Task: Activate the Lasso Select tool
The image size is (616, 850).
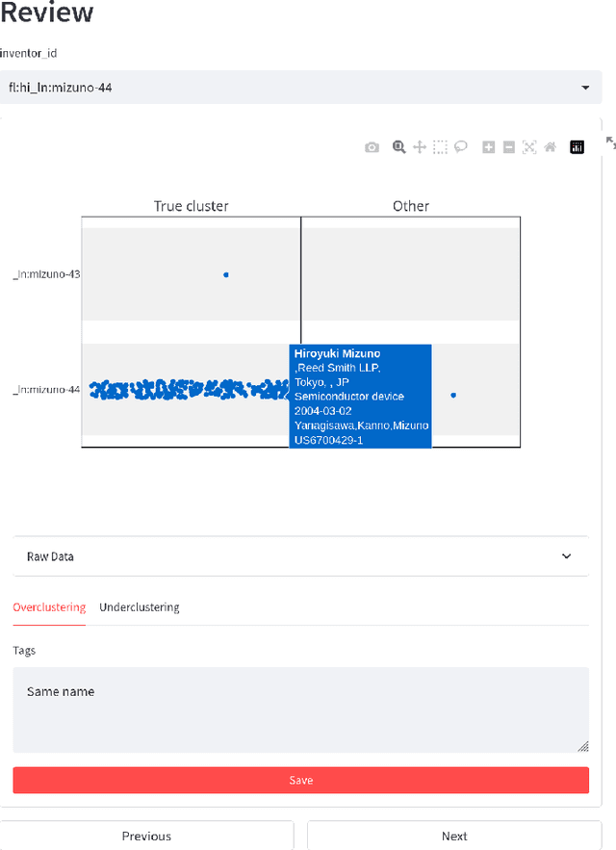Action: pos(461,147)
